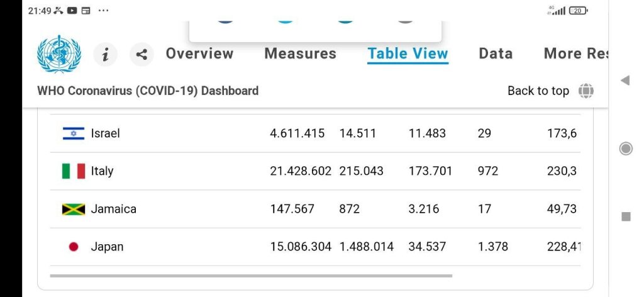
Task: Open the Measures tab
Action: tap(300, 53)
